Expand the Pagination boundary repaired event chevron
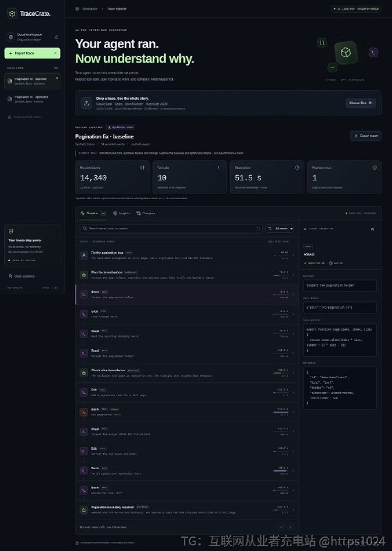The height and width of the screenshot is (551, 392). tap(293, 510)
